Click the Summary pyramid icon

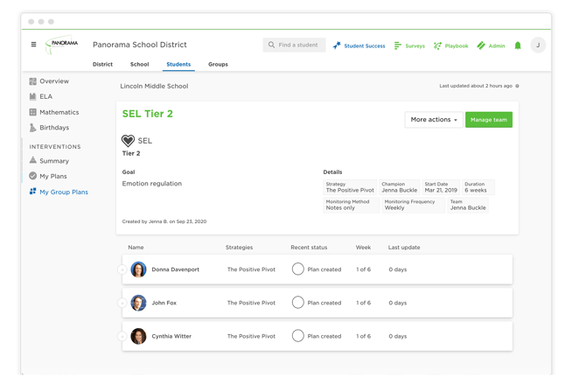click(x=33, y=160)
